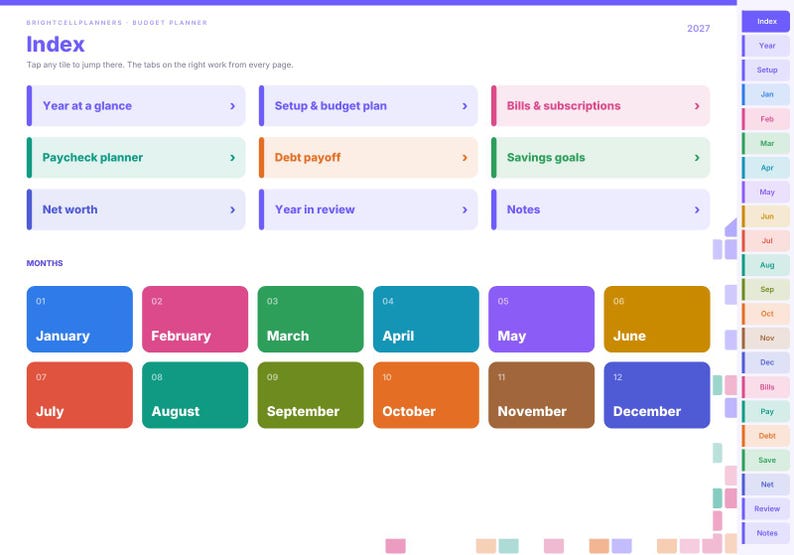The width and height of the screenshot is (794, 555).
Task: Go to the Notes side tab
Action: pyautogui.click(x=766, y=533)
